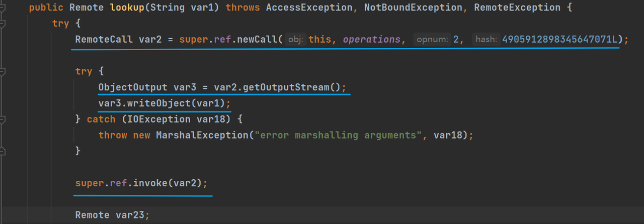Fold the inner try block in gutter
Screen dimensions: 644x224
4,71
